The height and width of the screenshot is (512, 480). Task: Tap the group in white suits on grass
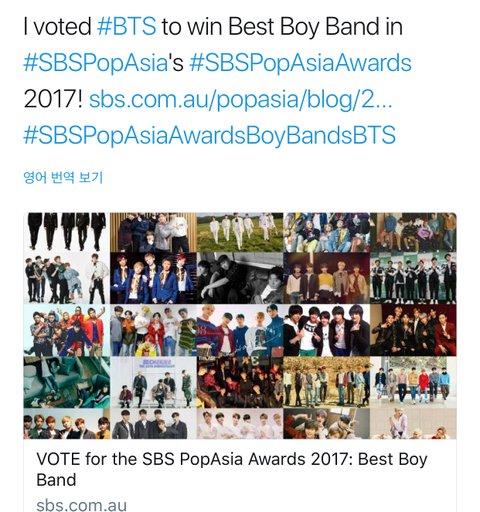pyautogui.click(x=240, y=232)
